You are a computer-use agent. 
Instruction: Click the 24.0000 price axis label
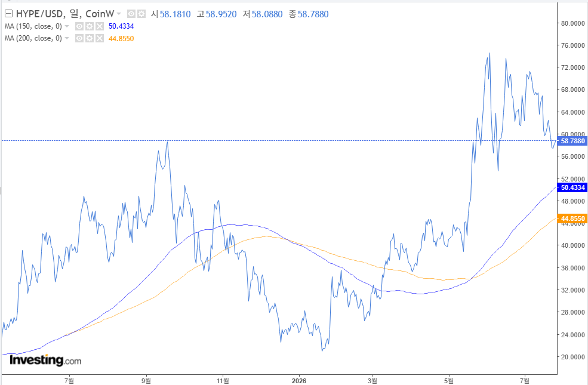(572, 335)
